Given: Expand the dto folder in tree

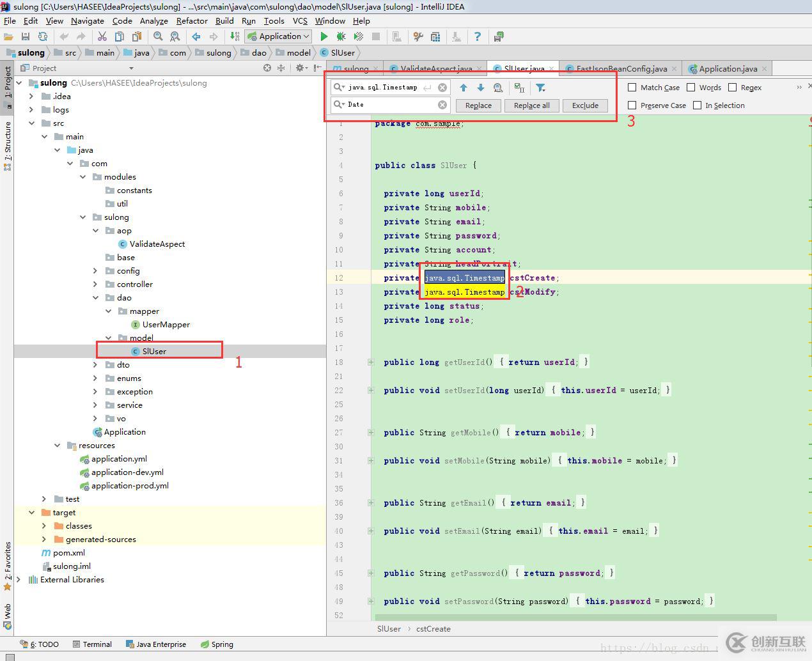Looking at the screenshot, I should [95, 365].
